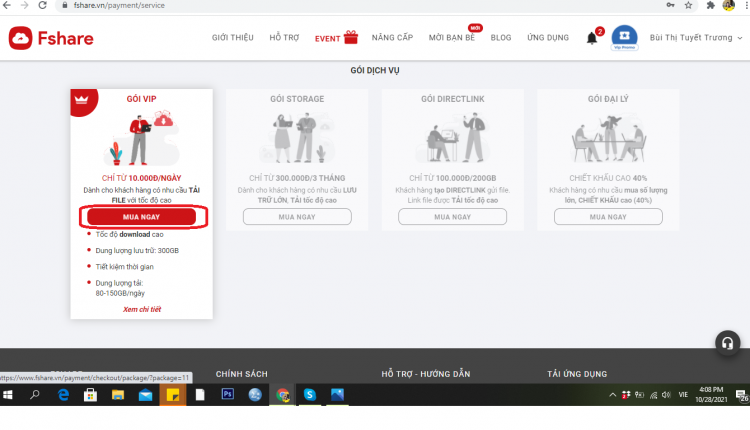Open MỜI BẠN BÈ menu item

452,37
